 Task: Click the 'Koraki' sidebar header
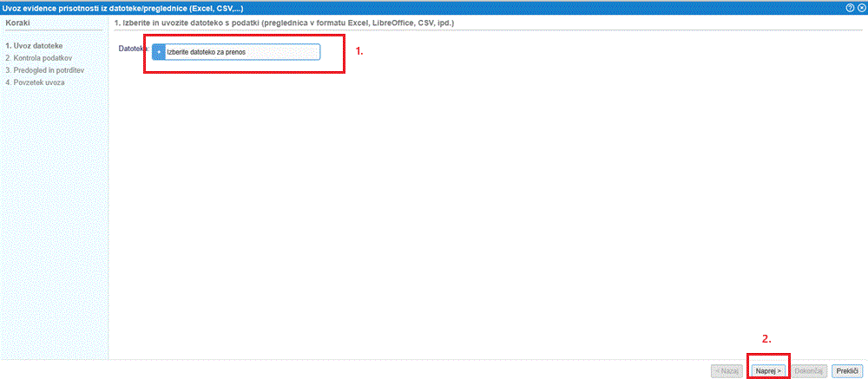19,22
